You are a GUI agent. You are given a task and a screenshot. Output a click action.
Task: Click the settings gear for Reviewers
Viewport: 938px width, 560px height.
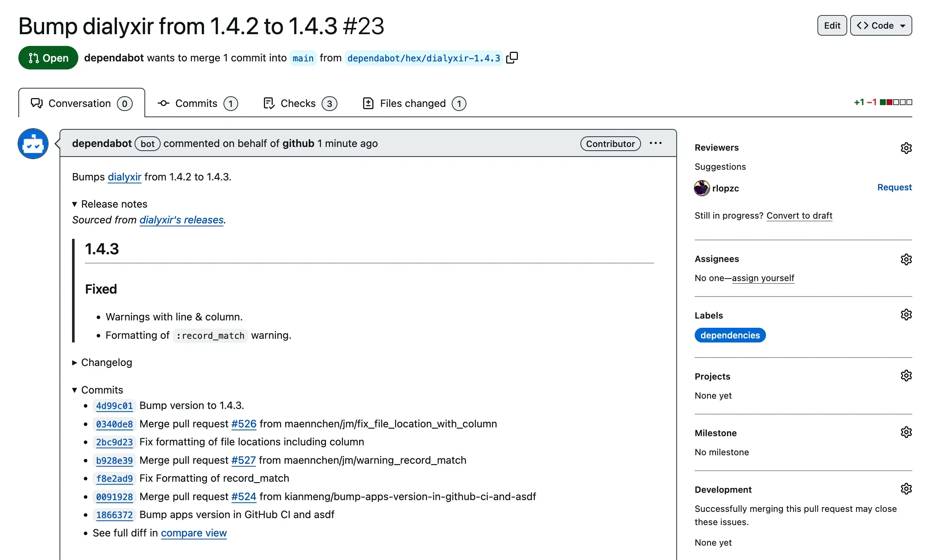click(906, 148)
